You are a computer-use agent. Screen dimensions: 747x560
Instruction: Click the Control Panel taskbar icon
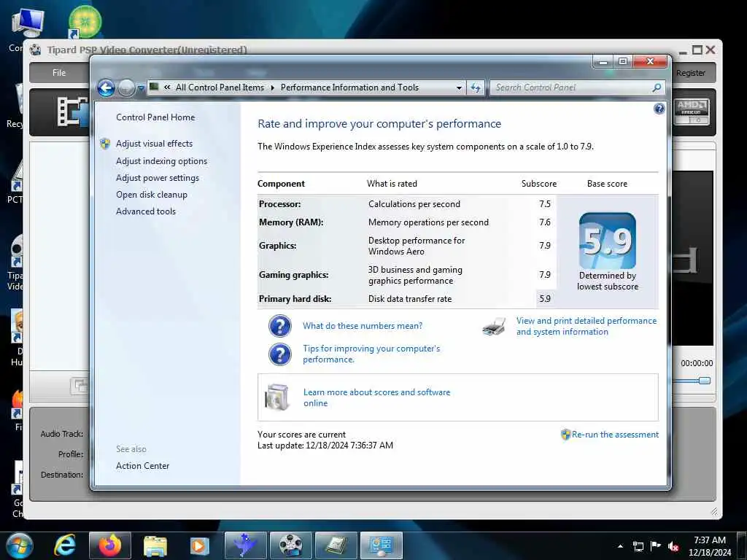382,545
